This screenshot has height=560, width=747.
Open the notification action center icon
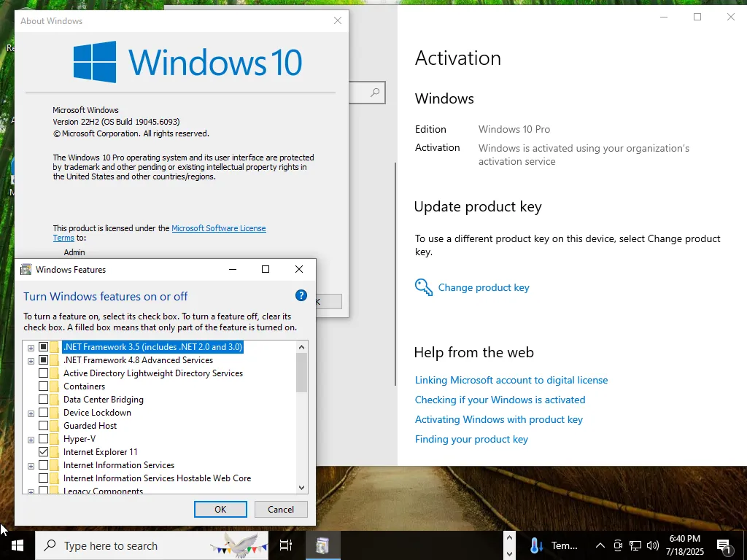724,545
